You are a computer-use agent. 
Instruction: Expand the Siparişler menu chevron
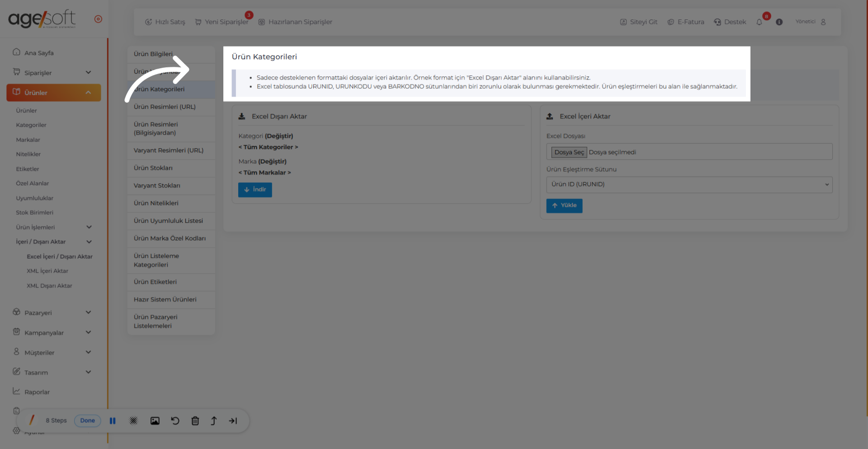click(89, 72)
